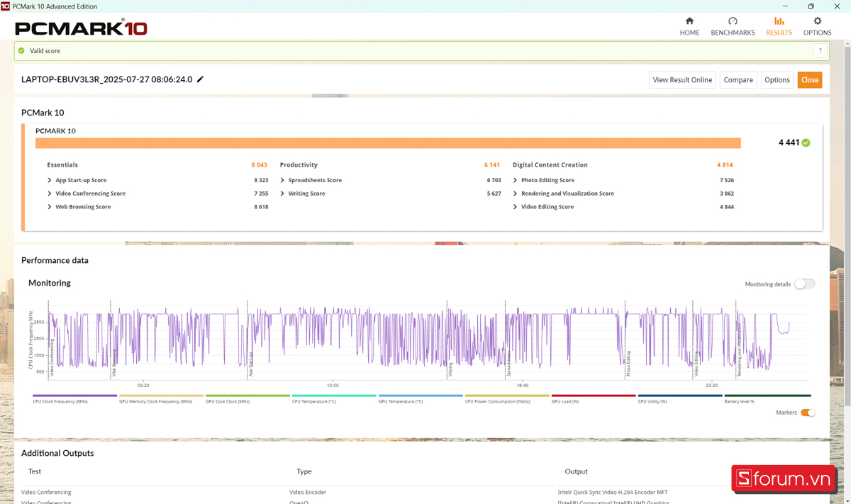Click the Productivity score 6 141
The height and width of the screenshot is (504, 851).
coord(492,165)
